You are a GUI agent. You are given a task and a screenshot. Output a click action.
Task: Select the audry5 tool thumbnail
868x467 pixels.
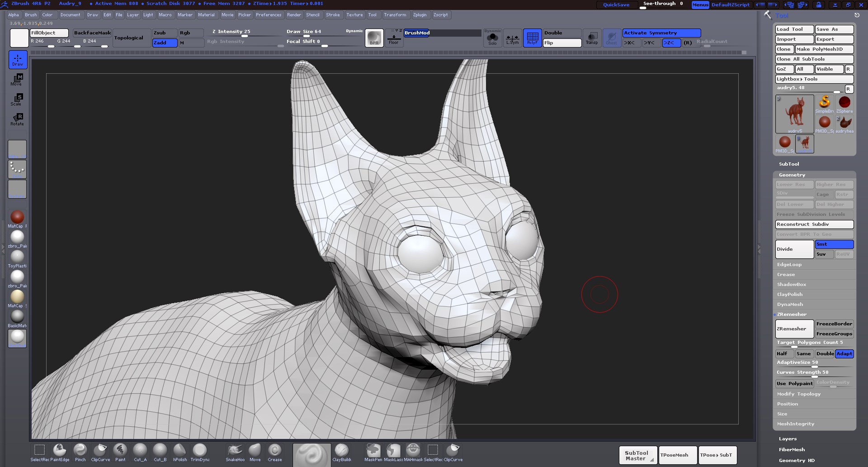(794, 113)
